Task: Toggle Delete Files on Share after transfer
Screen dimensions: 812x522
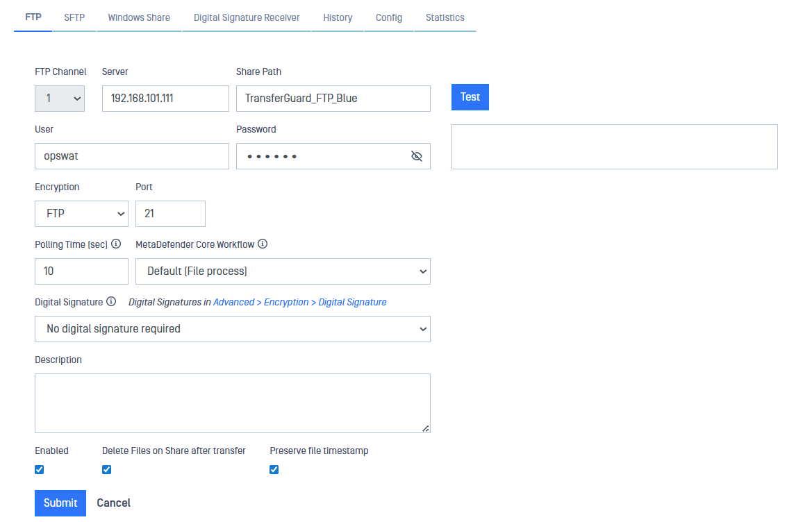Action: click(x=107, y=470)
